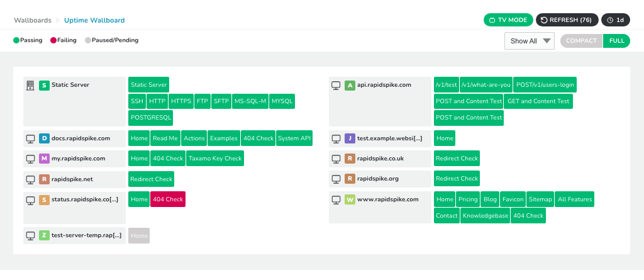Click the R badge for rapidspike.co.uk
This screenshot has width=644, height=280.
[350, 159]
